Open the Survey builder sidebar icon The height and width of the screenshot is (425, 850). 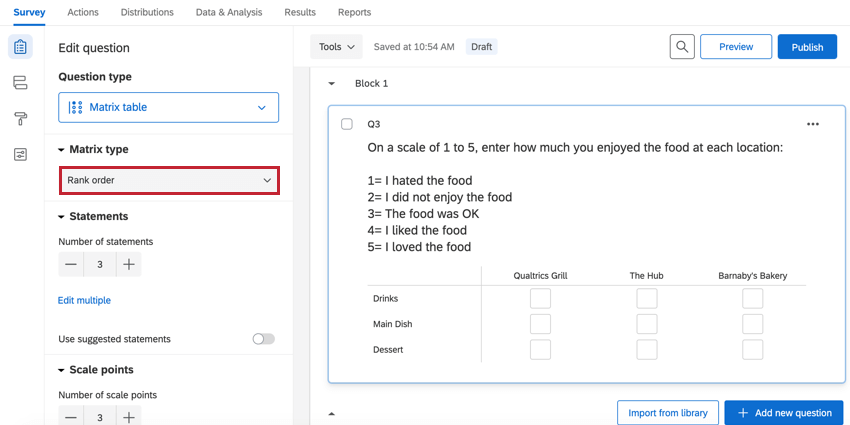pyautogui.click(x=20, y=47)
